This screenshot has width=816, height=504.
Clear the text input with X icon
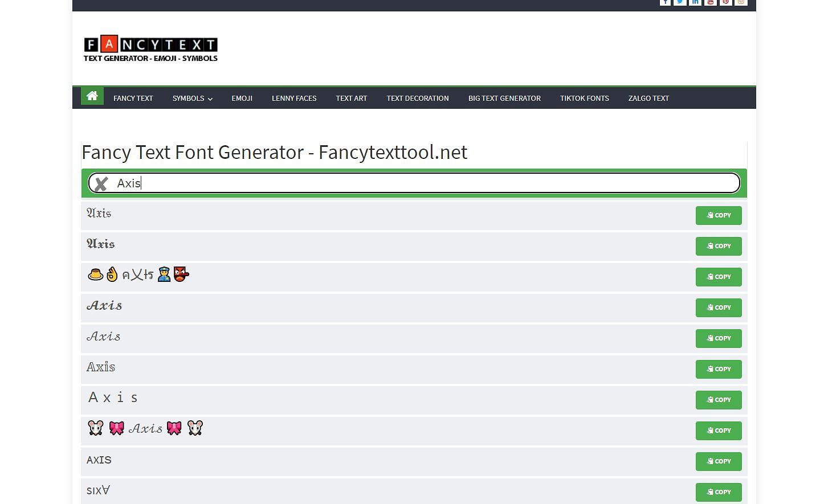pos(101,184)
